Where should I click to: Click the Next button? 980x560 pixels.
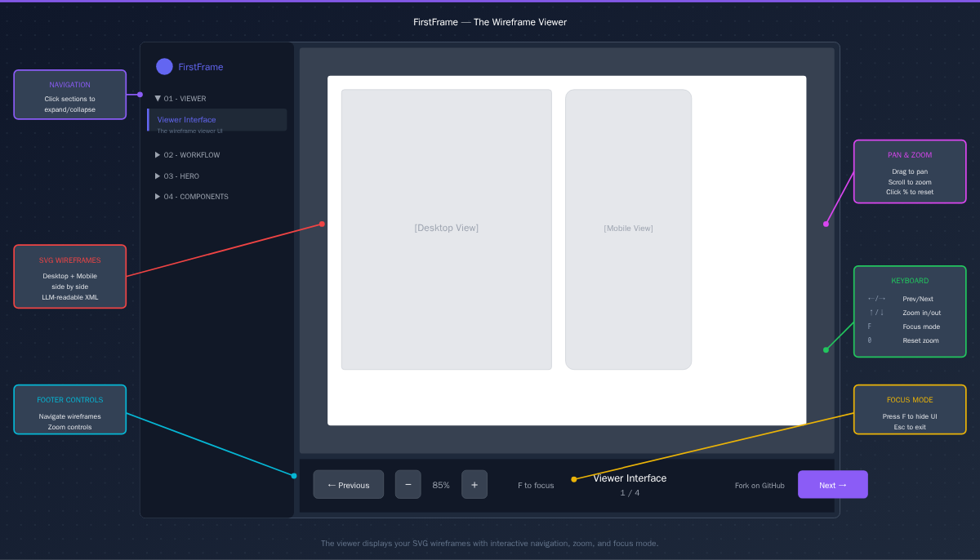833,485
